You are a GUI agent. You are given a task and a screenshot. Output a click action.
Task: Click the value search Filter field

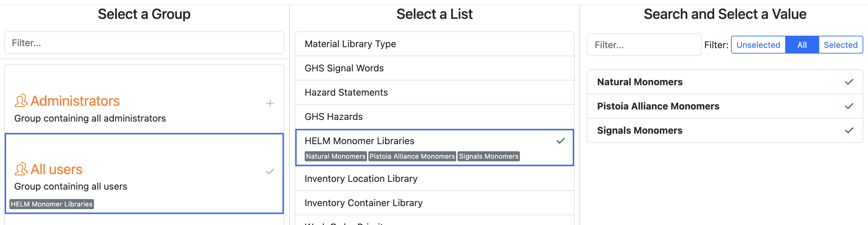[x=644, y=45]
